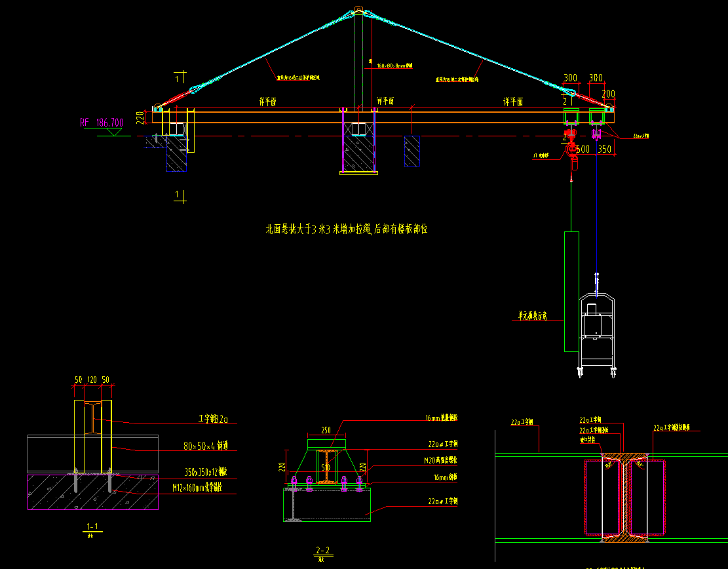
Task: Select the 1-1 section title
Action: point(94,526)
